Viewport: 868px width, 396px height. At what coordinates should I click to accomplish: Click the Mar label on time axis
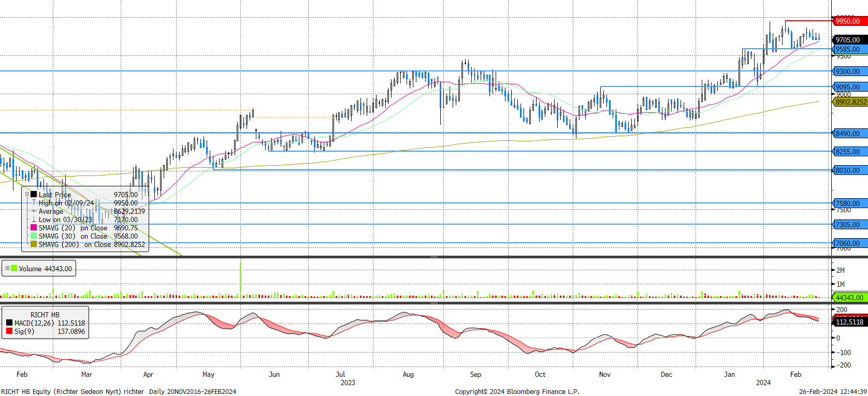tap(86, 374)
